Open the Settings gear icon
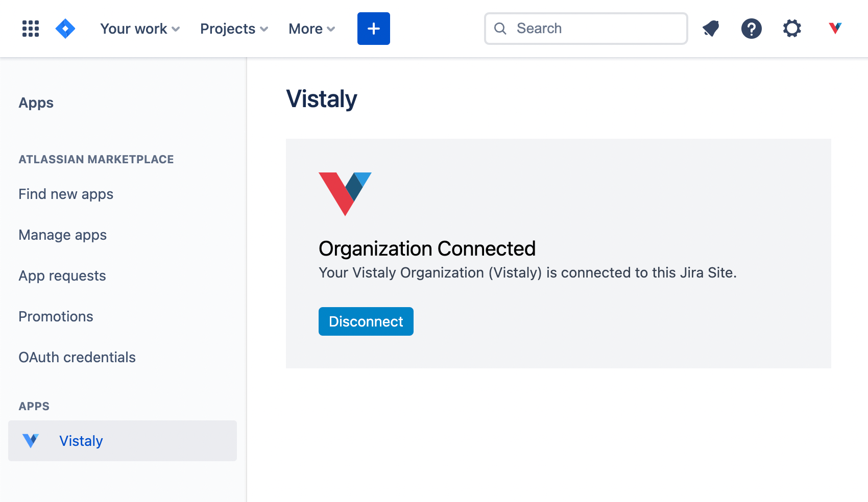 click(x=792, y=29)
